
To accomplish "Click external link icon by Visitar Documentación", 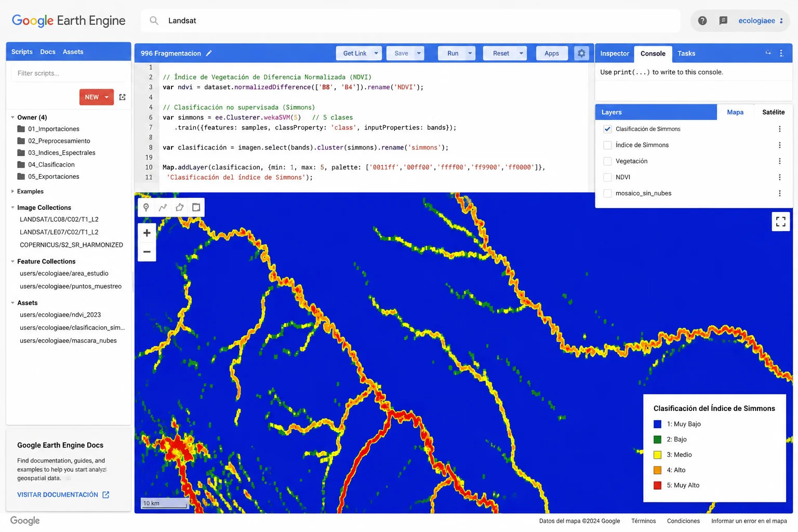I will tap(106, 495).
